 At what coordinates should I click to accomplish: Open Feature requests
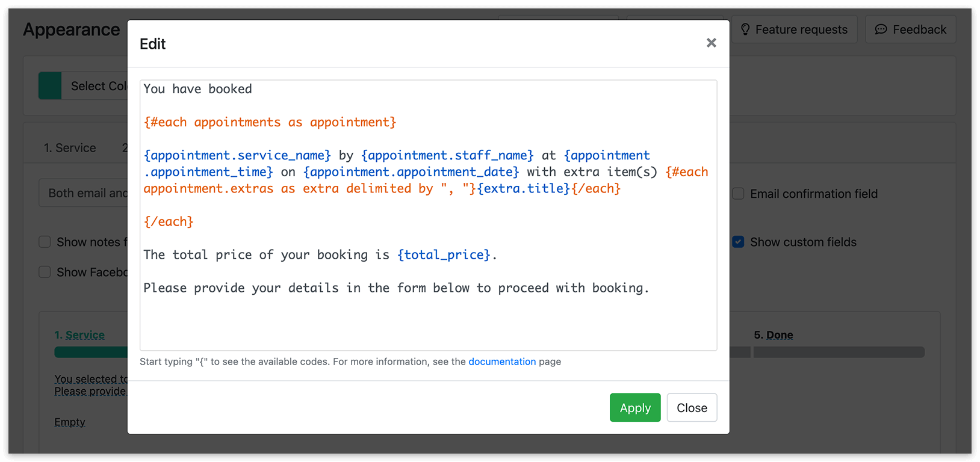(x=793, y=29)
